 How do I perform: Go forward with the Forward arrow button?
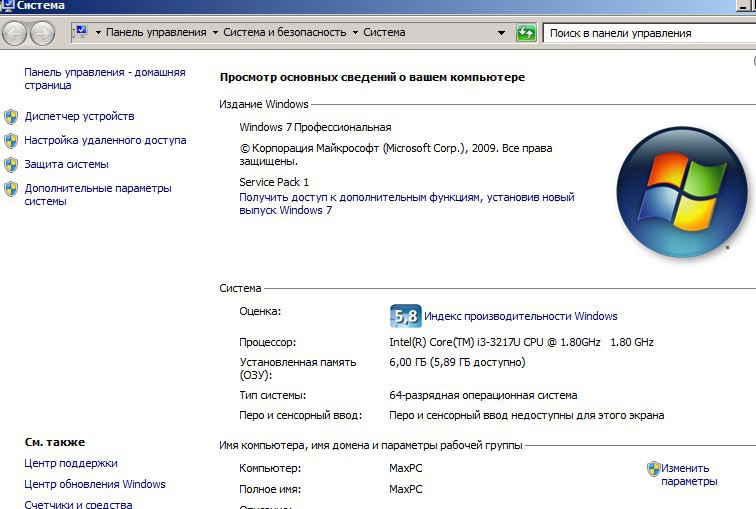[42, 33]
